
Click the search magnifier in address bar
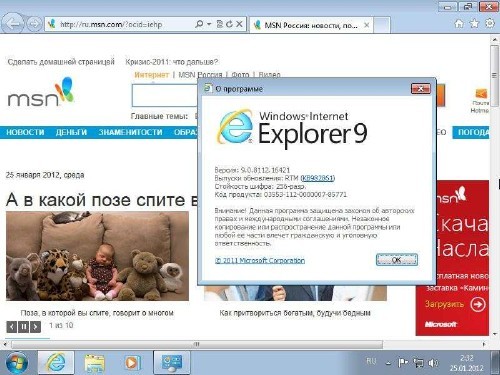(199, 24)
